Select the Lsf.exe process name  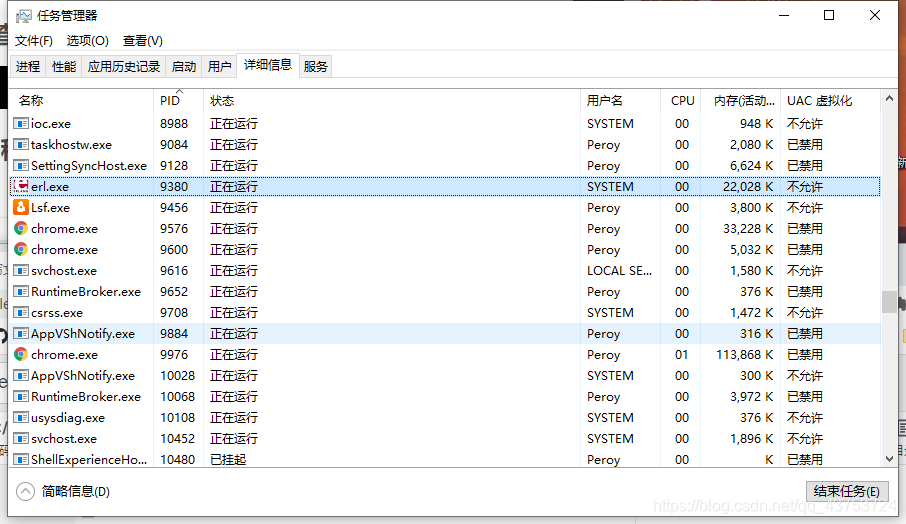[x=50, y=207]
